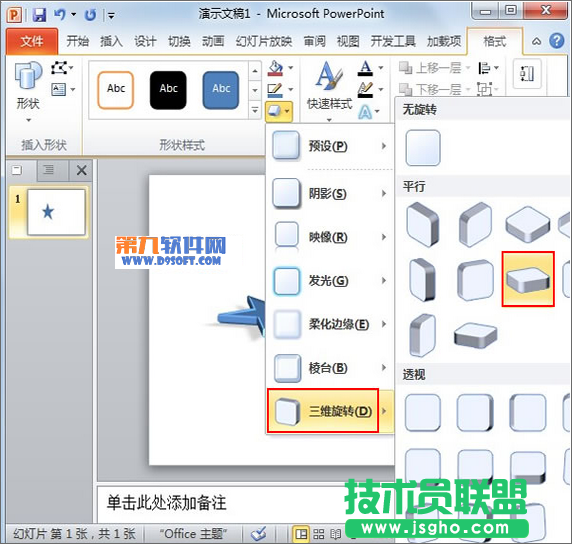Open the 棱台(B) bevel submenu

click(x=329, y=368)
